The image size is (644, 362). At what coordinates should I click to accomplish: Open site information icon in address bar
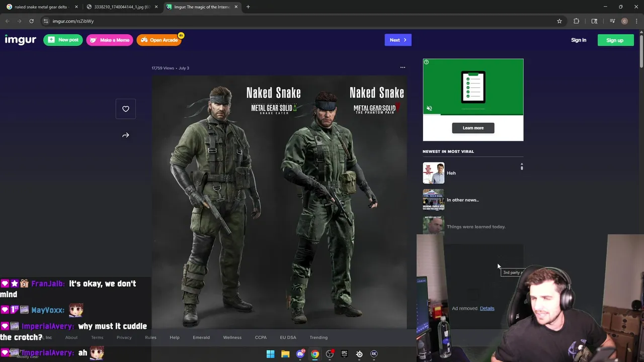(x=46, y=21)
